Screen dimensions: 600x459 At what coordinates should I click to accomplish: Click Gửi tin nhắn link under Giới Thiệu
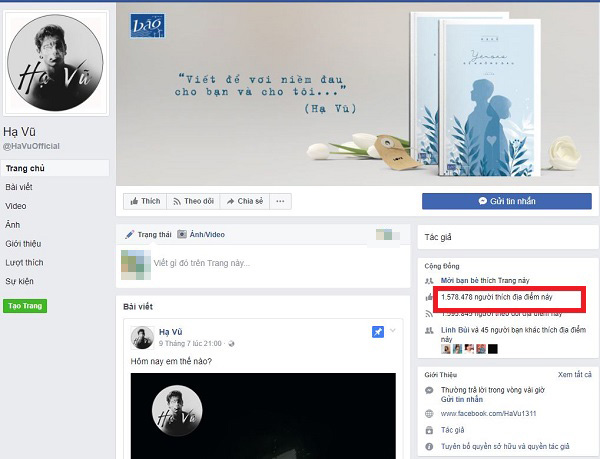pos(462,399)
